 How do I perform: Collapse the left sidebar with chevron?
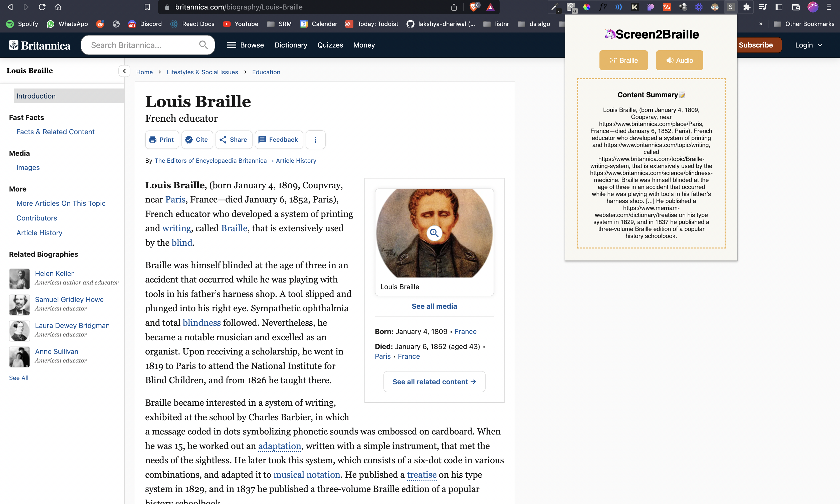click(x=124, y=71)
